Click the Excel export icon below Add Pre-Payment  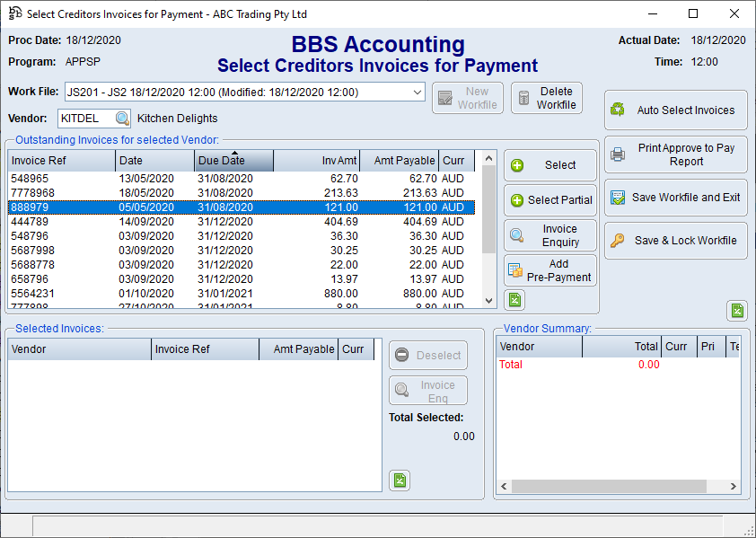click(x=514, y=301)
